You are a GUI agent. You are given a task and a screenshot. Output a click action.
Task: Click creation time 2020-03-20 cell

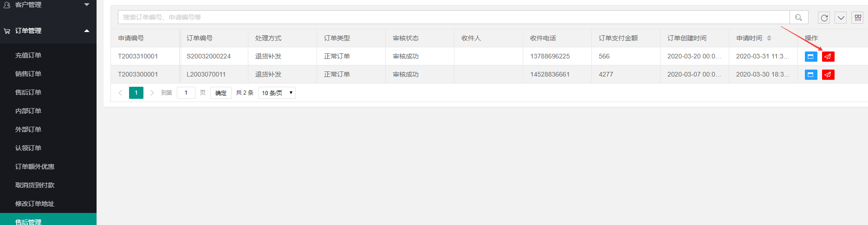[x=694, y=56]
